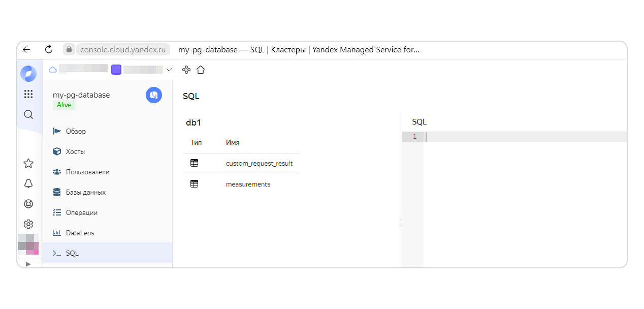Viewport: 644px width, 309px height.
Task: Open the all services grid
Action: coord(28,94)
